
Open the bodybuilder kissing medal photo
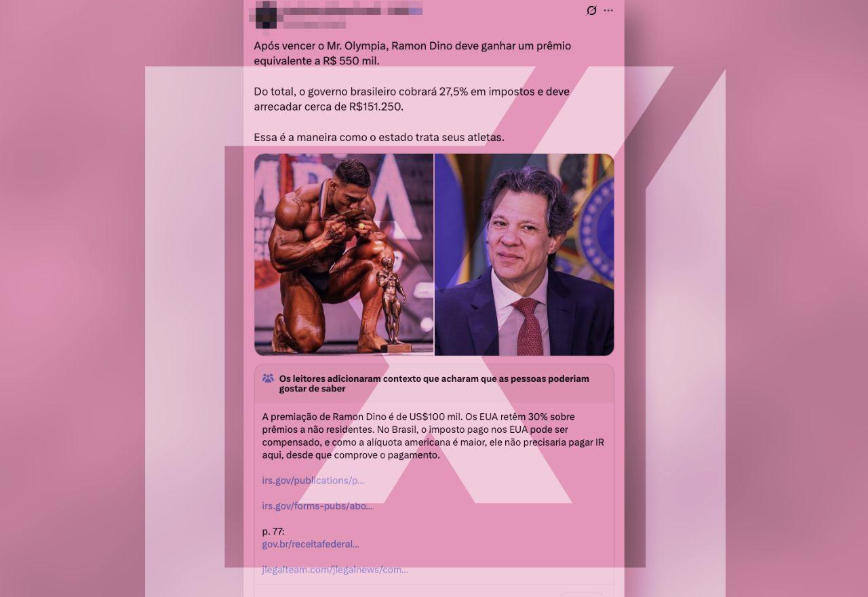tap(344, 254)
